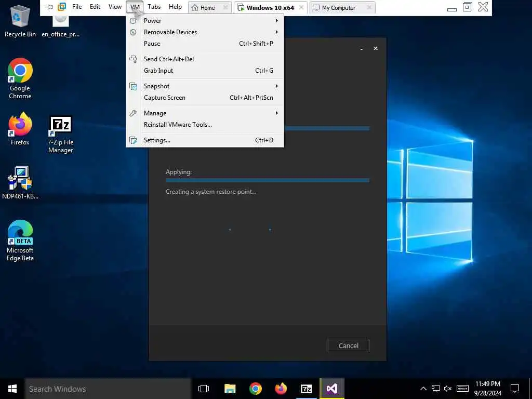
Task: Click the network tray icon
Action: 436,389
